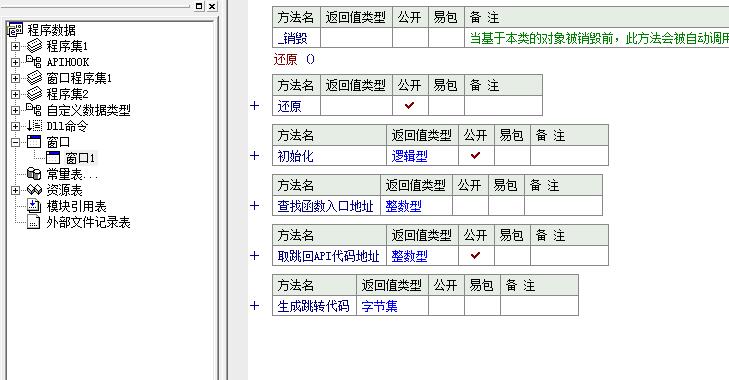Viewport: 729px width, 380px height.
Task: Select the 程序集1 stack icon
Action: click(x=34, y=46)
